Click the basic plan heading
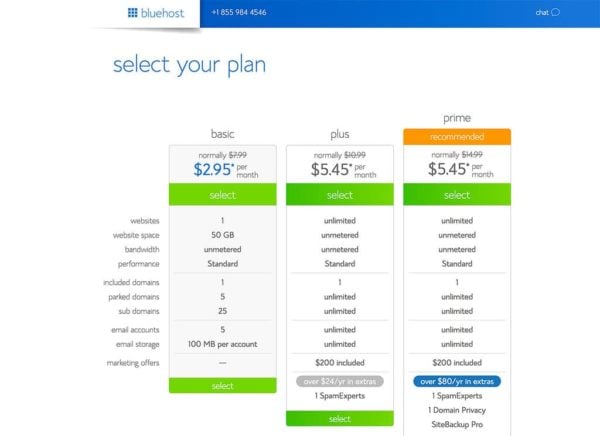This screenshot has height=436, width=600. pyautogui.click(x=222, y=134)
